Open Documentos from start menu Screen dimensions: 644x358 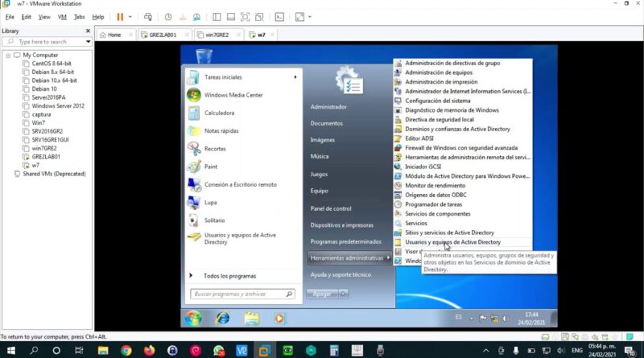[x=327, y=123]
